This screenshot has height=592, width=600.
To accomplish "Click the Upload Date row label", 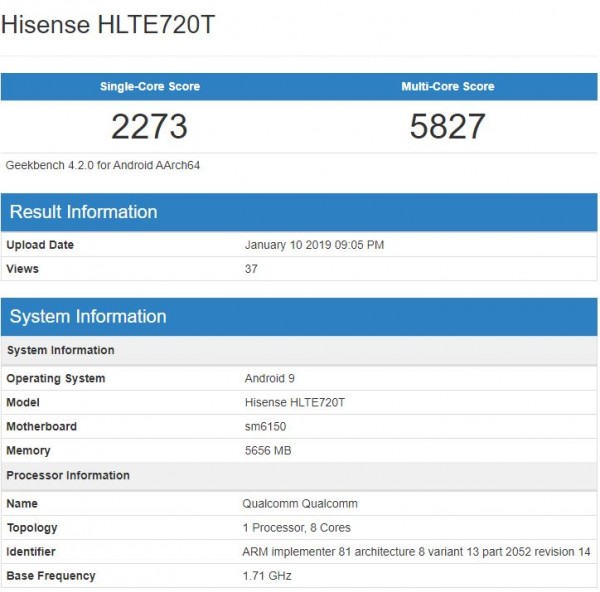I will tap(40, 245).
